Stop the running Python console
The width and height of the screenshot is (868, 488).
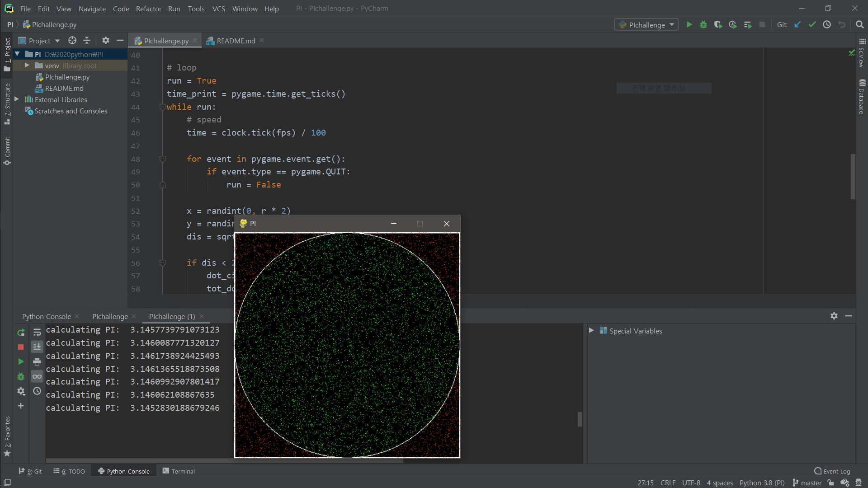21,347
